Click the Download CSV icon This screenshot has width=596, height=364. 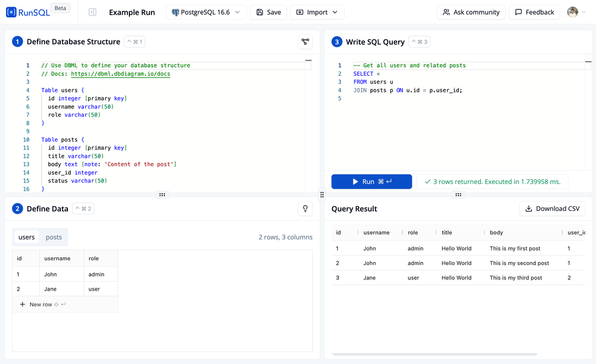(530, 209)
